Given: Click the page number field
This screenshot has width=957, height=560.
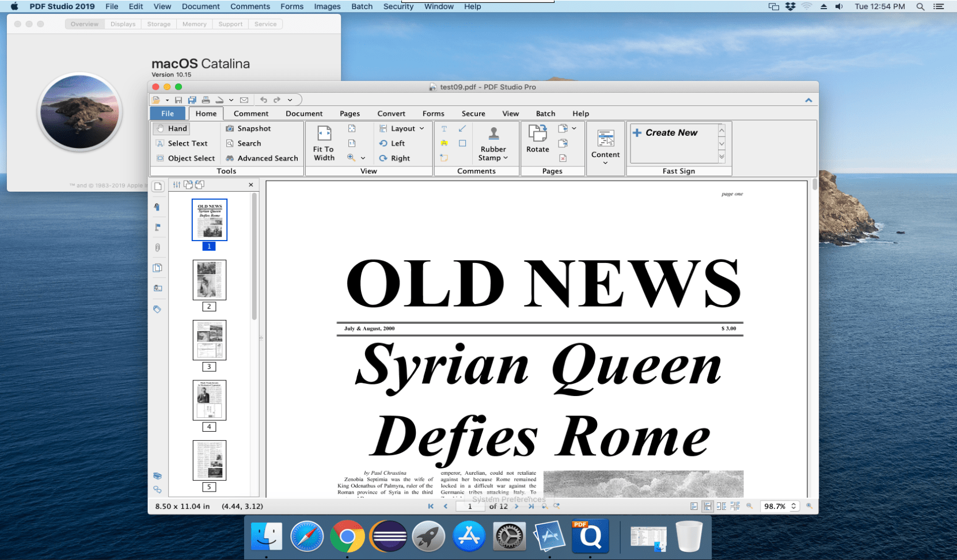Looking at the screenshot, I should (x=470, y=506).
